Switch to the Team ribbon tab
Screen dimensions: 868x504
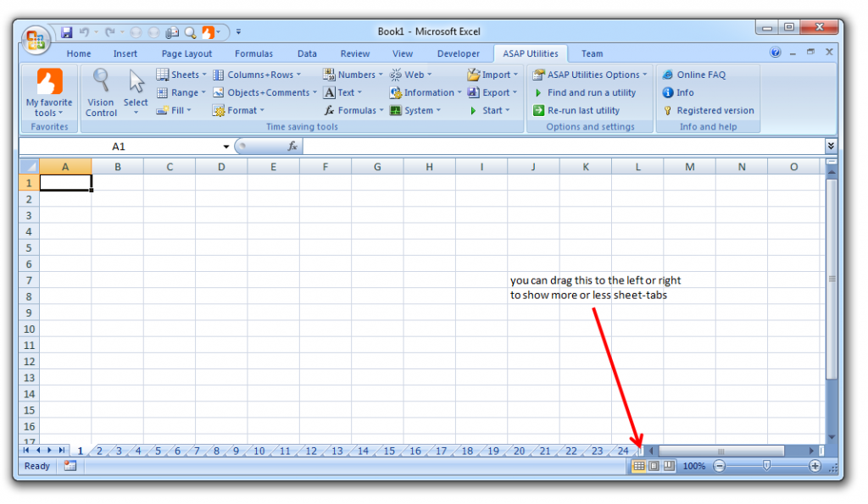[x=592, y=53]
